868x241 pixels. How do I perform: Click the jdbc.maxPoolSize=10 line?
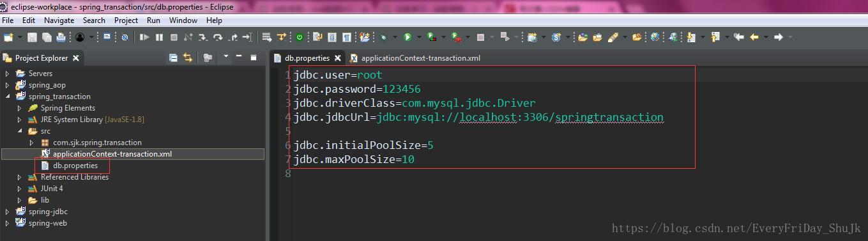[x=354, y=159]
